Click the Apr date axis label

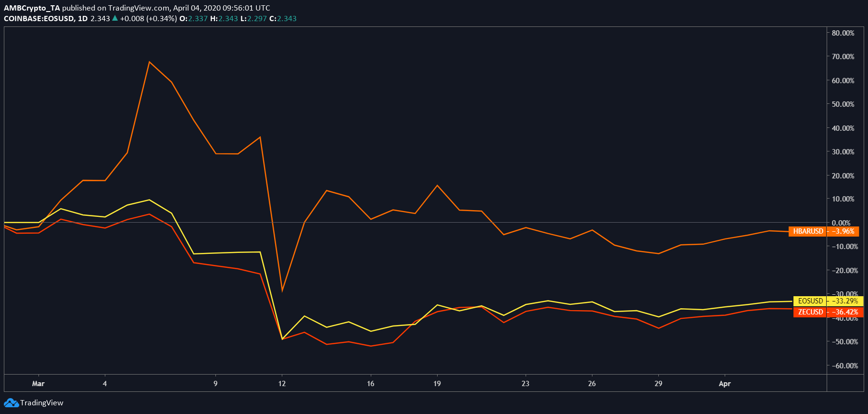724,384
